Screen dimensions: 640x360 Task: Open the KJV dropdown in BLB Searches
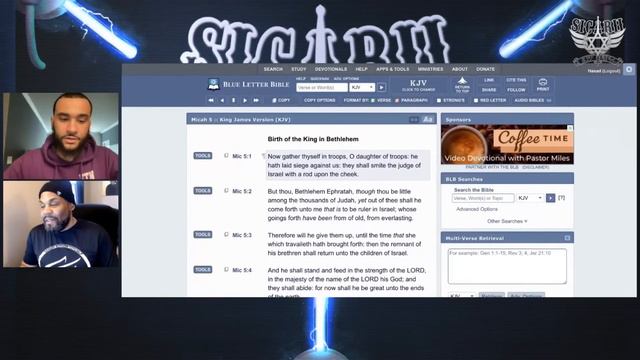click(x=530, y=198)
